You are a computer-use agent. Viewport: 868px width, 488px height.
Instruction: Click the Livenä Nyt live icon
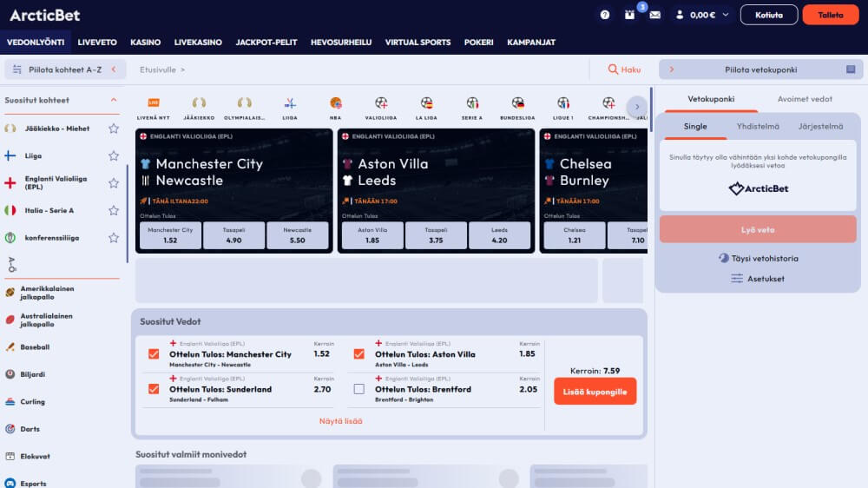click(154, 103)
